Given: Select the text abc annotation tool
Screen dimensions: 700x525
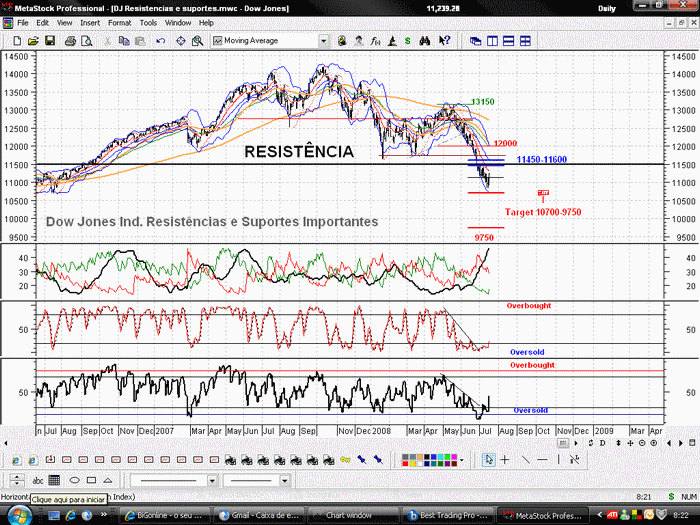Looking at the screenshot, I should 38,480.
